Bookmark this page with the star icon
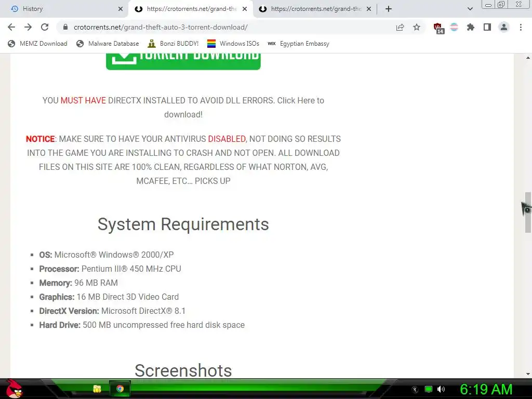532x399 pixels. [x=417, y=28]
